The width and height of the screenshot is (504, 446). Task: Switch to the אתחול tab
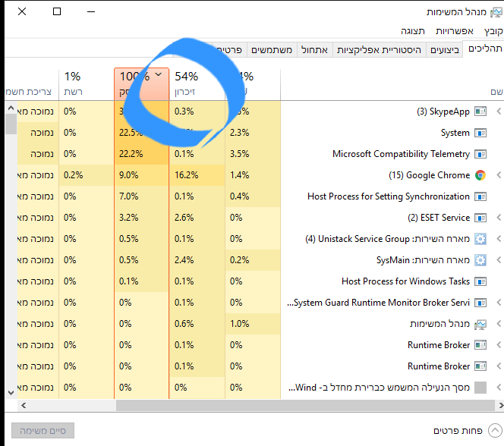314,50
